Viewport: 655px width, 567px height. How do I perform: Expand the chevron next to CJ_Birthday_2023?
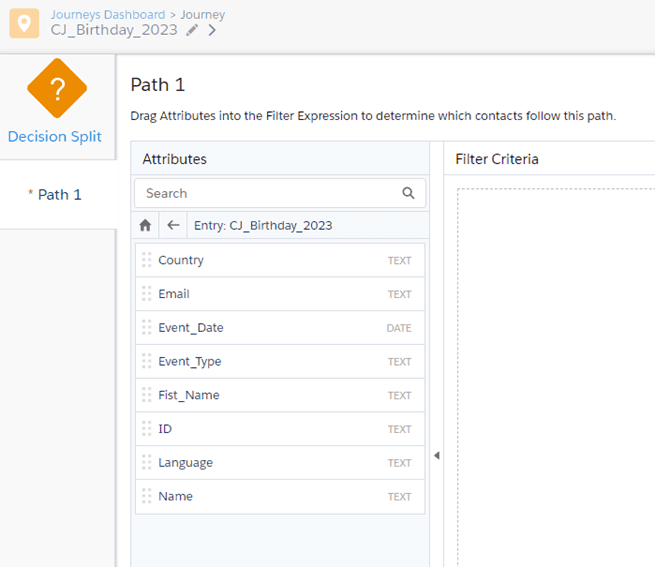212,30
